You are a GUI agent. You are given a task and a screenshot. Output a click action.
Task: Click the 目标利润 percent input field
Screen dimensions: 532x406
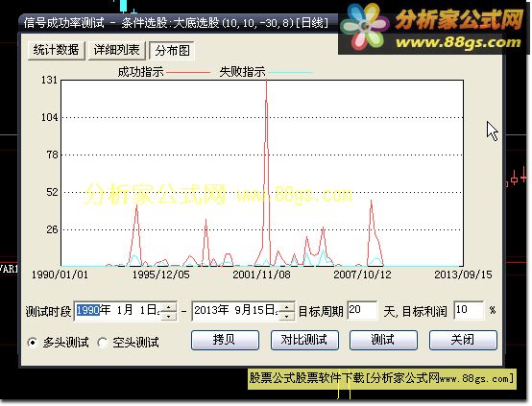(x=469, y=310)
